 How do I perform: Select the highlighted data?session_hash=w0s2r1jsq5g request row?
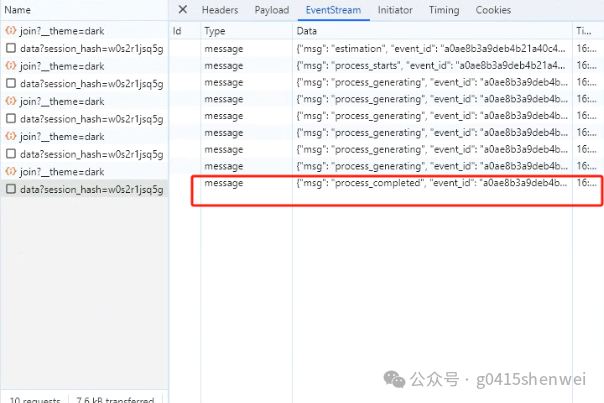tap(84, 189)
